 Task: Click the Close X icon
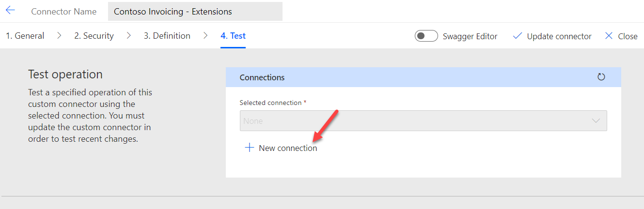tap(609, 36)
